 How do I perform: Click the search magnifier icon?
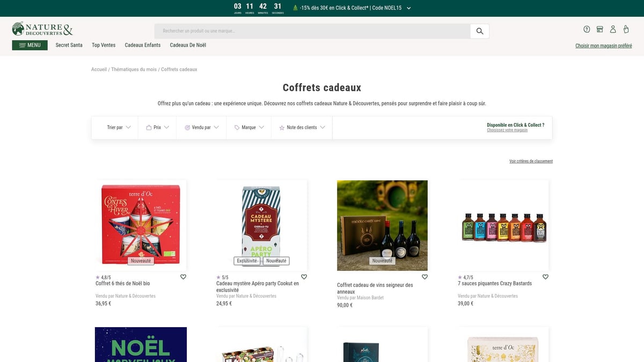479,31
